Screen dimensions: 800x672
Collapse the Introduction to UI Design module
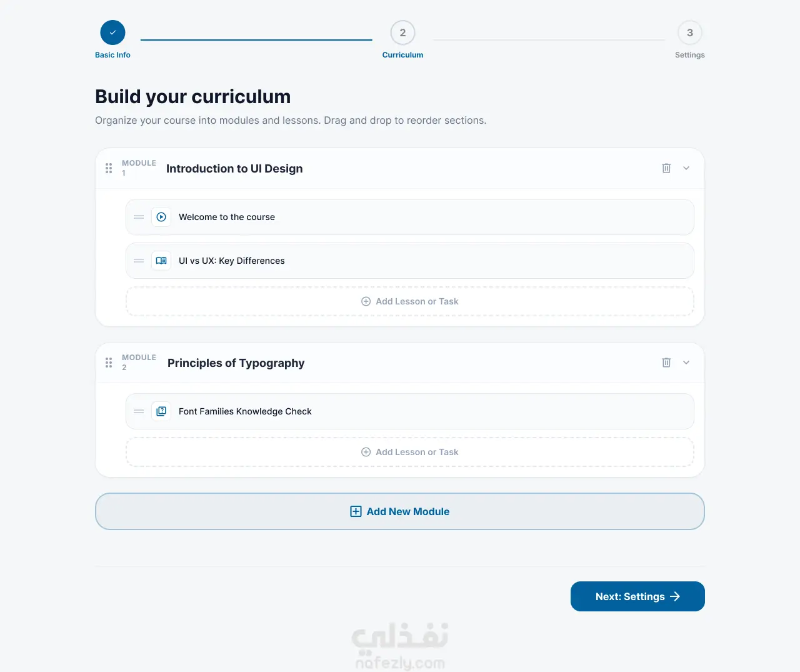coord(686,168)
